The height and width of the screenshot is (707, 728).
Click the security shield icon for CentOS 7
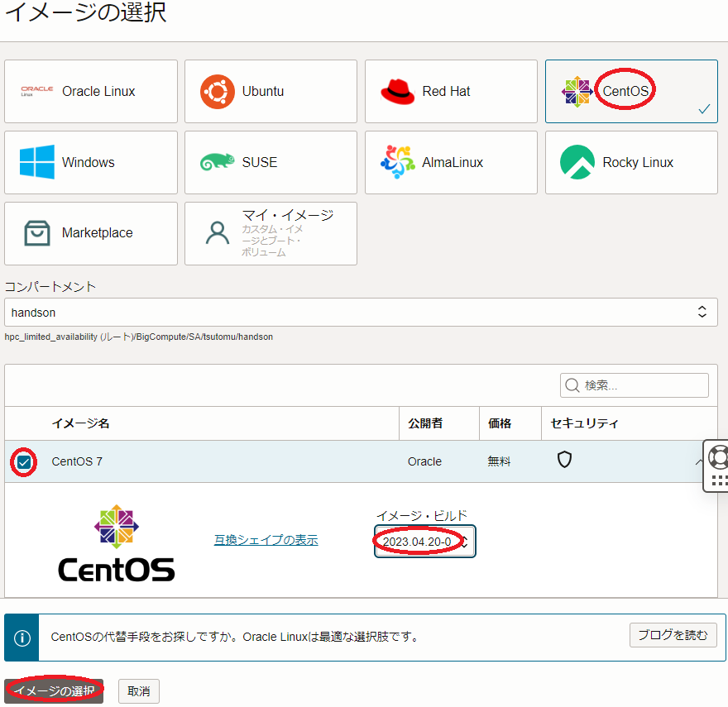click(564, 461)
